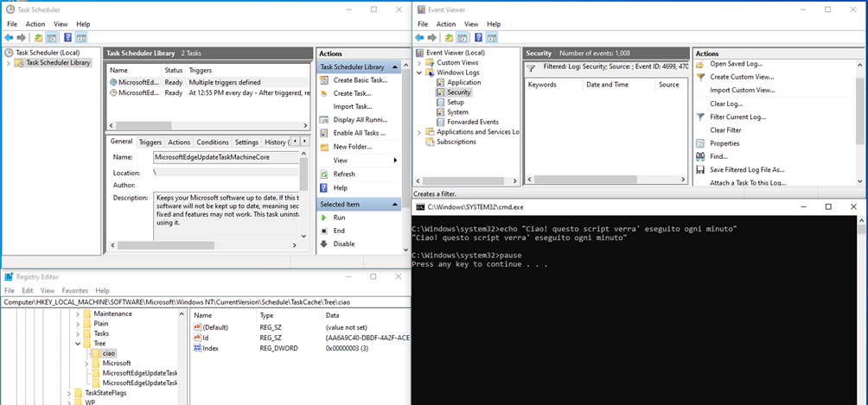Expand the Task Scheduler Library tree node

pyautogui.click(x=9, y=63)
